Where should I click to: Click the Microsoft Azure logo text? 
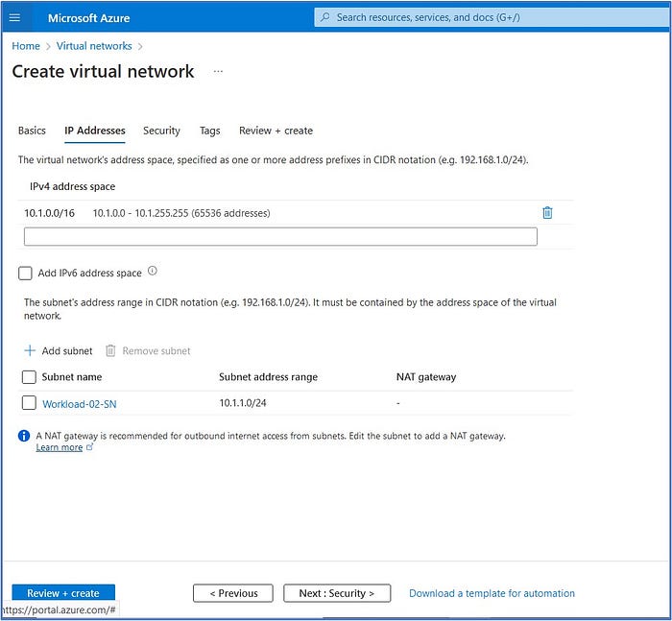tap(88, 18)
